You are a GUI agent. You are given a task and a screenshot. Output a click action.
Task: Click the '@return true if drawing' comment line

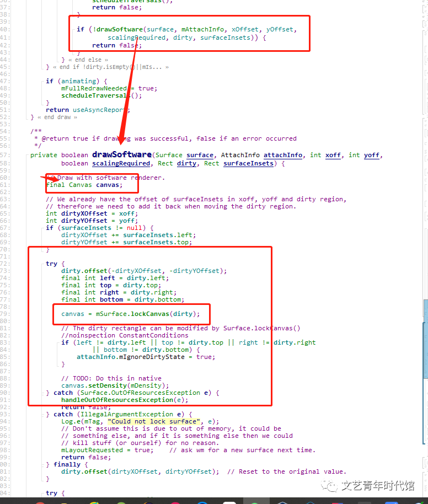165,138
